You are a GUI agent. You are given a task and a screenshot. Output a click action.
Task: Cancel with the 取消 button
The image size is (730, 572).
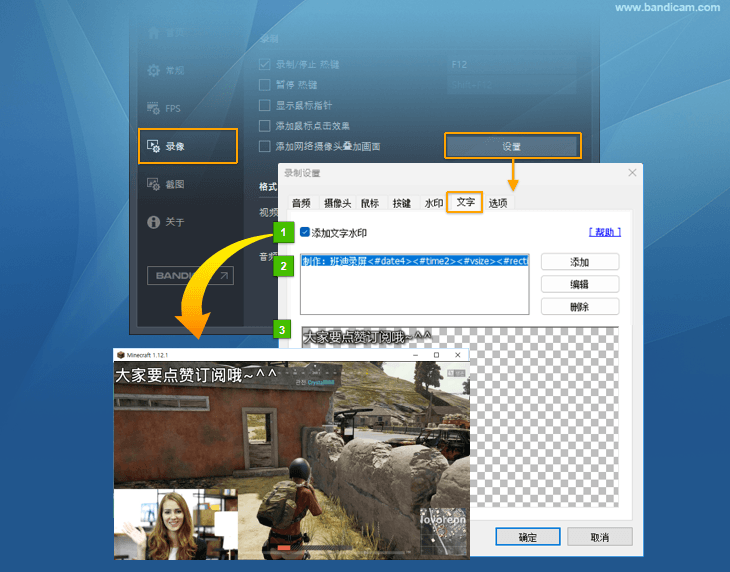pos(600,537)
